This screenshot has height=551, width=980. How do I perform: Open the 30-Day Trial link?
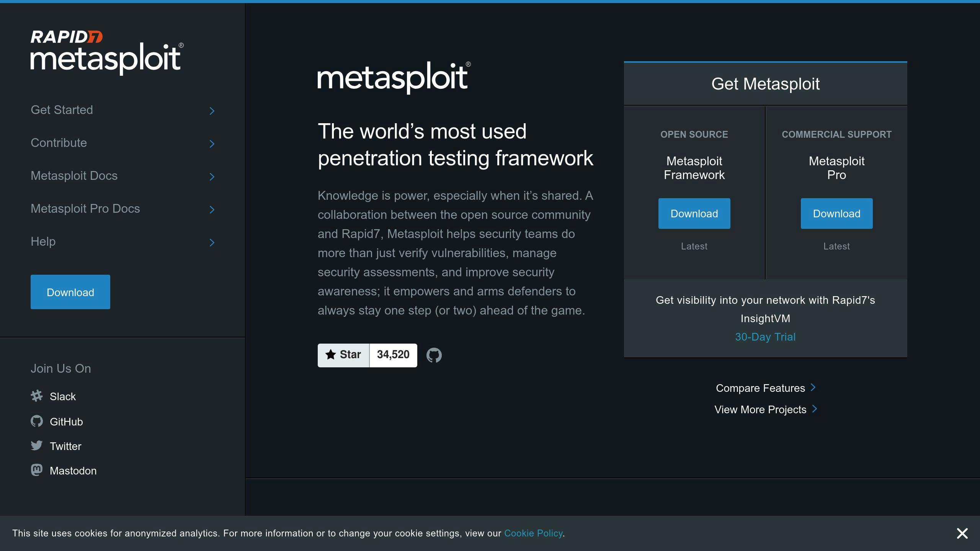[765, 337]
